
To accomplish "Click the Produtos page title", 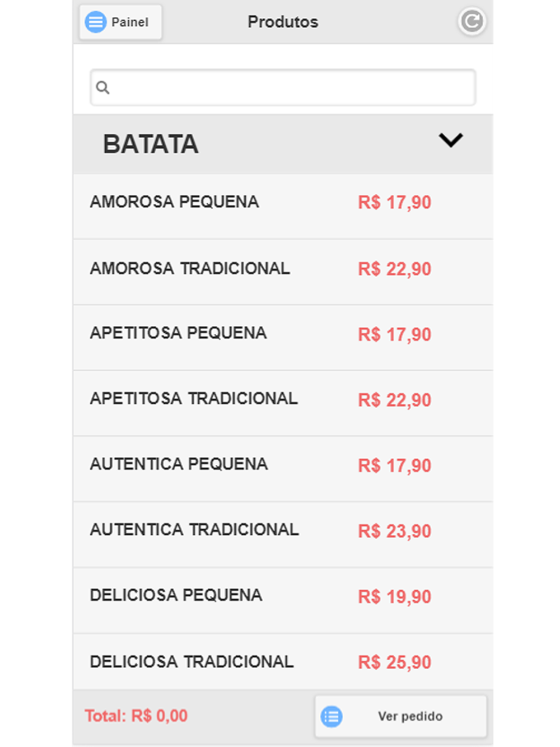I will click(x=283, y=22).
